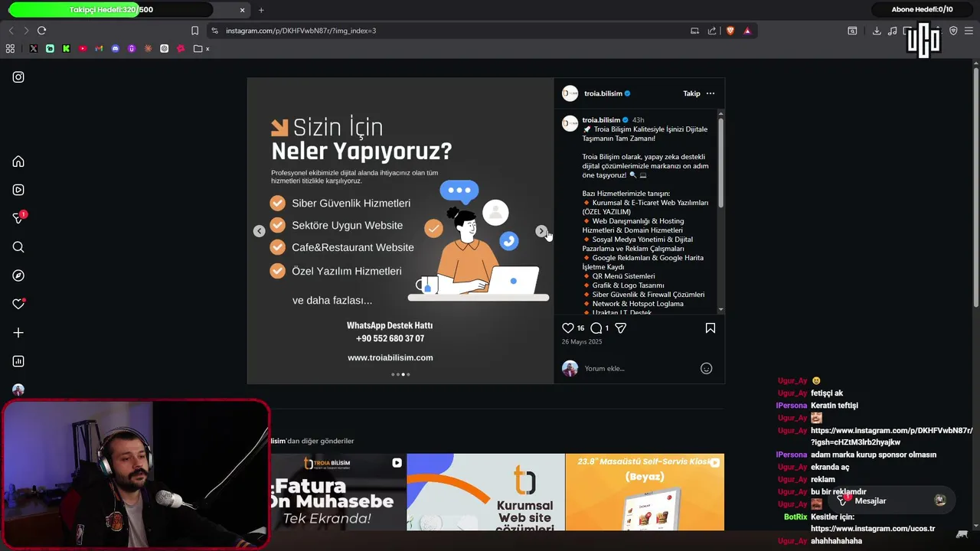The height and width of the screenshot is (551, 980).
Task: Open Gmail bookmark in bookmarks bar
Action: pyautogui.click(x=99, y=48)
